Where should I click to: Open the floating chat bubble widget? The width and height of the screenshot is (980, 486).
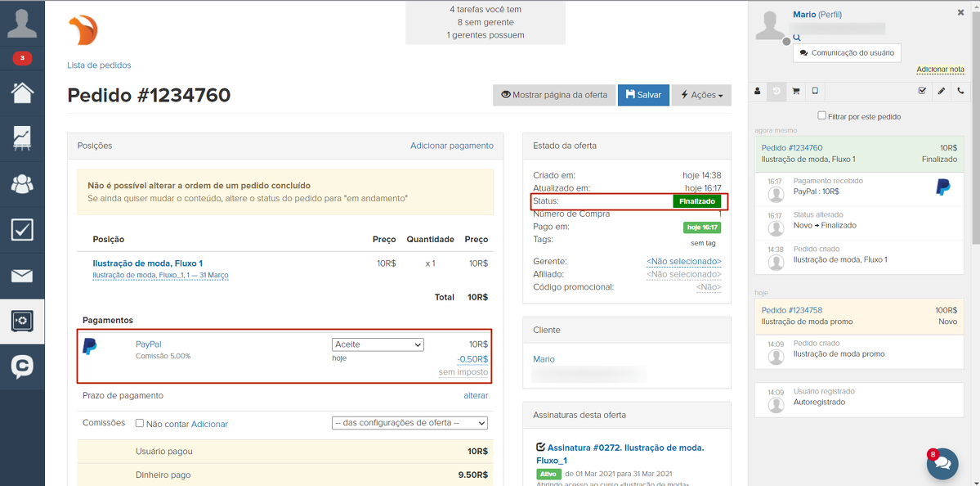942,462
